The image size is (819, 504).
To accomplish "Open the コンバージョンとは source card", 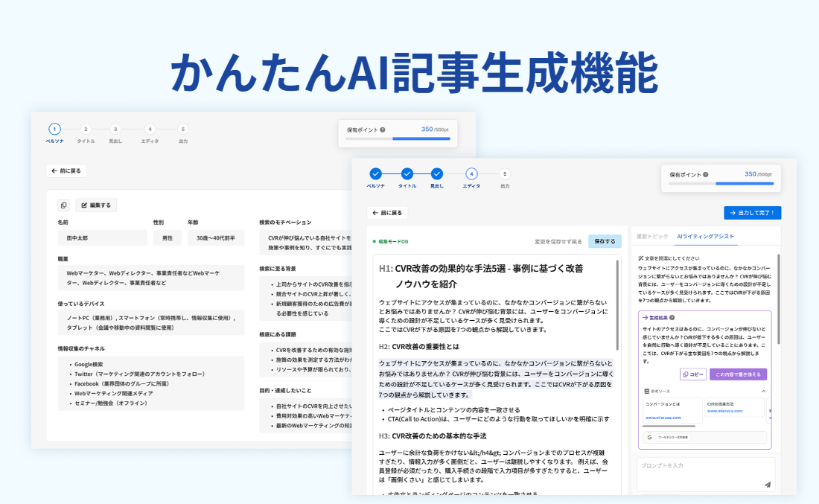I will [x=673, y=410].
